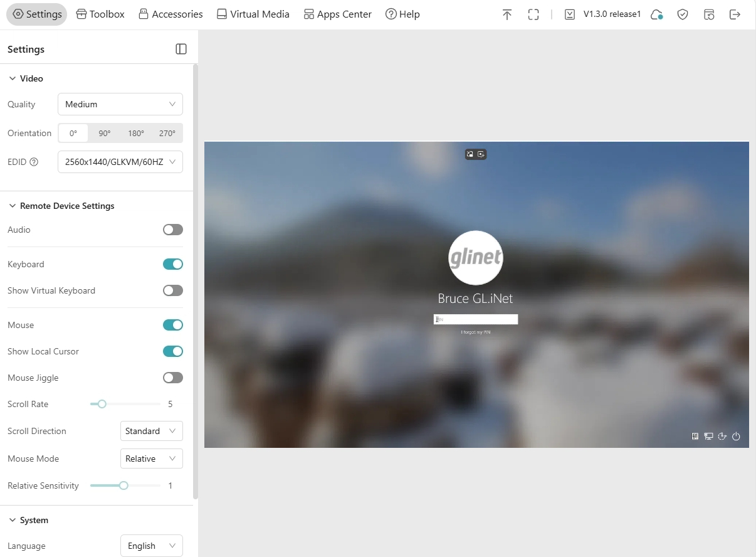
Task: Enter fullscreen with the dashed-square icon
Action: 533,14
